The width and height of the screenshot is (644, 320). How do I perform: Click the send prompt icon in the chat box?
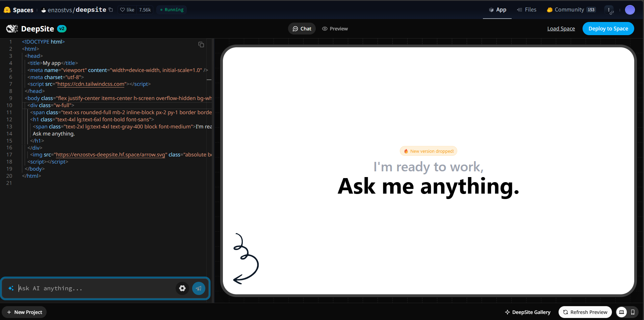199,288
